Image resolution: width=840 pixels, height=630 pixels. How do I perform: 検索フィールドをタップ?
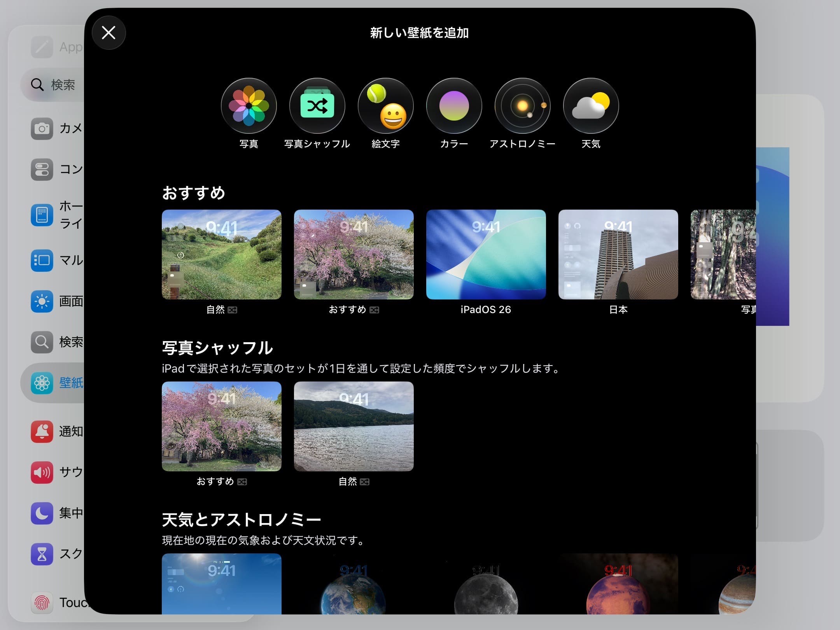pos(54,85)
